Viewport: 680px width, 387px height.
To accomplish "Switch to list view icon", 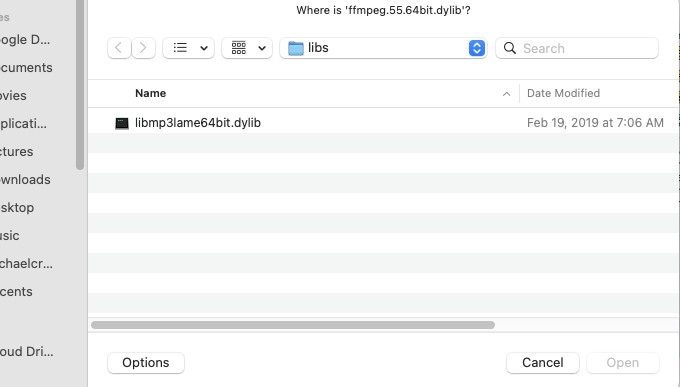I will coord(180,48).
